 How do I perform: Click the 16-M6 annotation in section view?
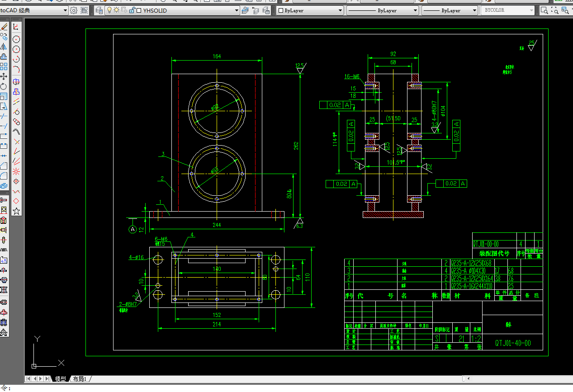pyautogui.click(x=352, y=76)
